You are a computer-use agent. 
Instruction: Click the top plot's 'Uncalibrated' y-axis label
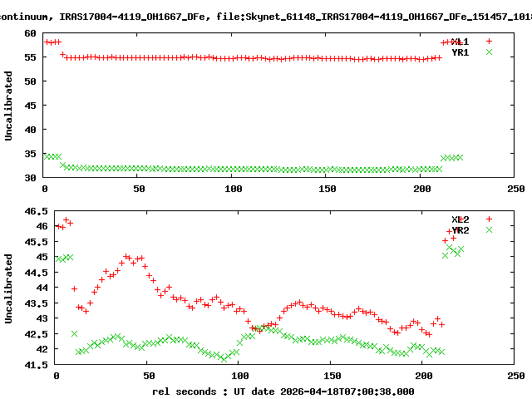[9, 106]
